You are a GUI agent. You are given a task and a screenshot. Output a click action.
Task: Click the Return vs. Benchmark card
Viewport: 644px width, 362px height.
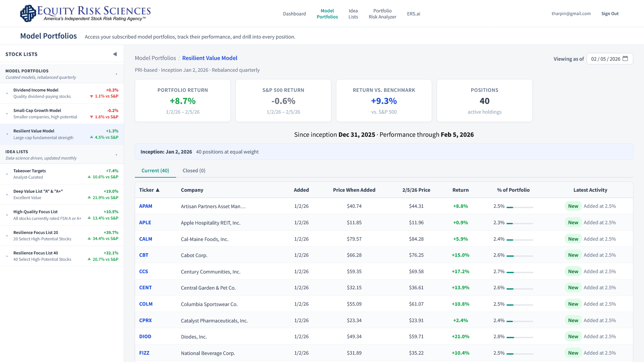(384, 101)
